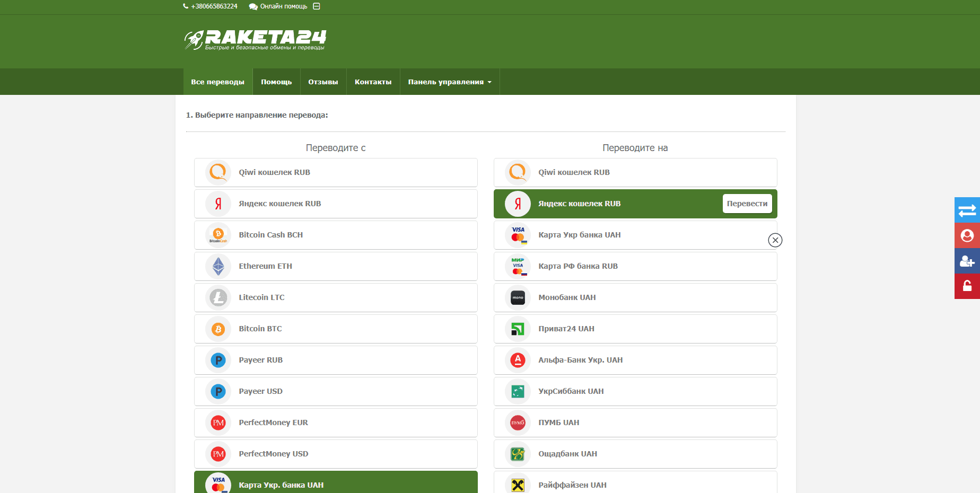980x493 pixels.
Task: Click the Litecoin coin icon
Action: click(x=218, y=297)
